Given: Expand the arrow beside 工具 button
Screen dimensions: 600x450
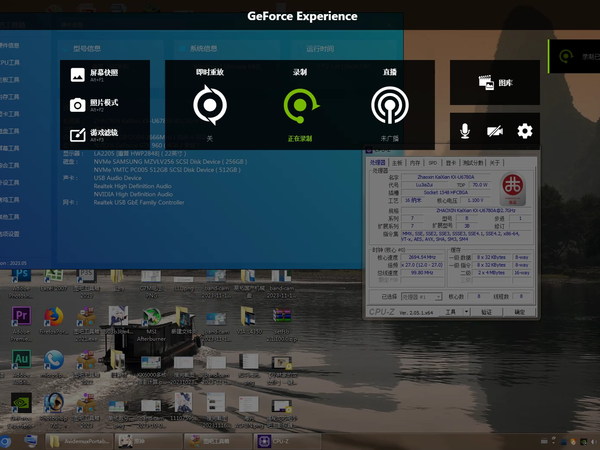Looking at the screenshot, I should click(466, 312).
